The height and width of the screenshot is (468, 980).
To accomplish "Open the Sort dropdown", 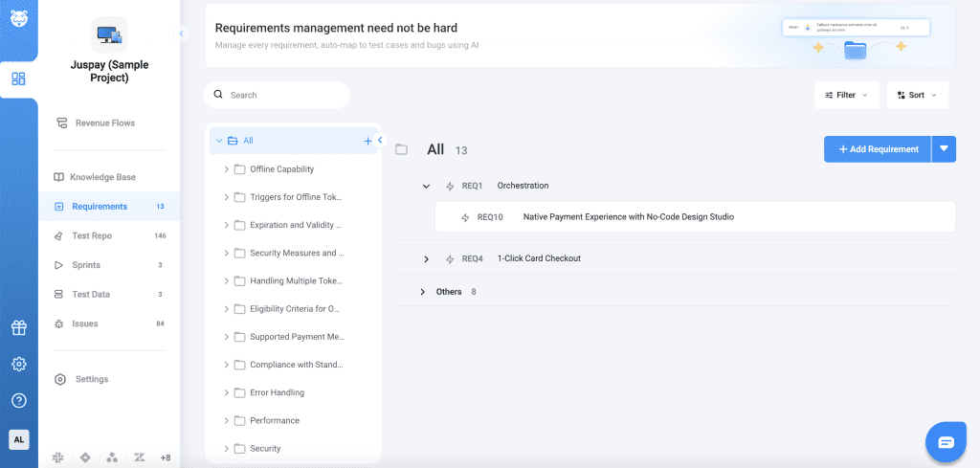I will (x=918, y=95).
